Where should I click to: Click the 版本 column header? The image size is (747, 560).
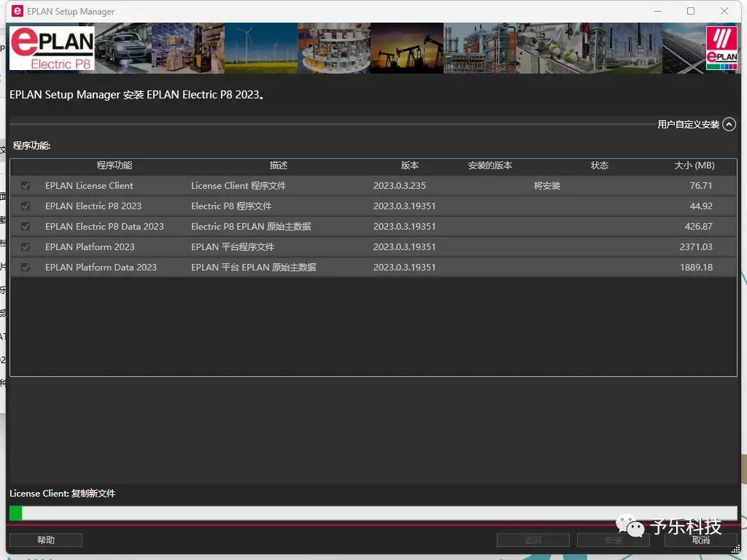409,166
